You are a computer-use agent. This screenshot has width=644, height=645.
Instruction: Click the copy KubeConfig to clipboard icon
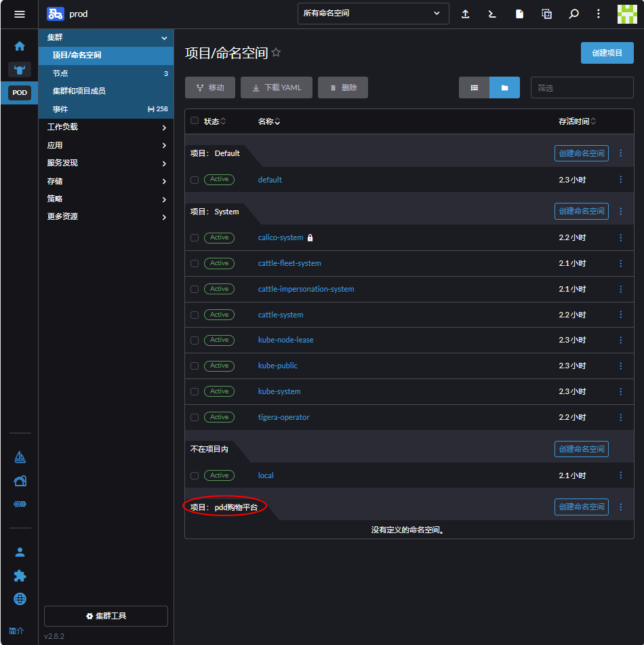(x=546, y=14)
